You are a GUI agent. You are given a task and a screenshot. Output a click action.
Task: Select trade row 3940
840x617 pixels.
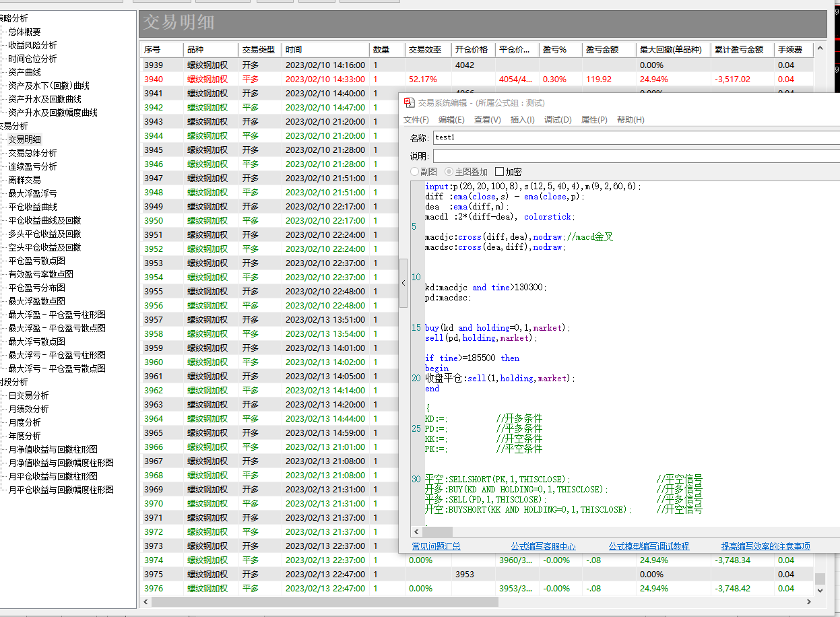[x=477, y=79]
